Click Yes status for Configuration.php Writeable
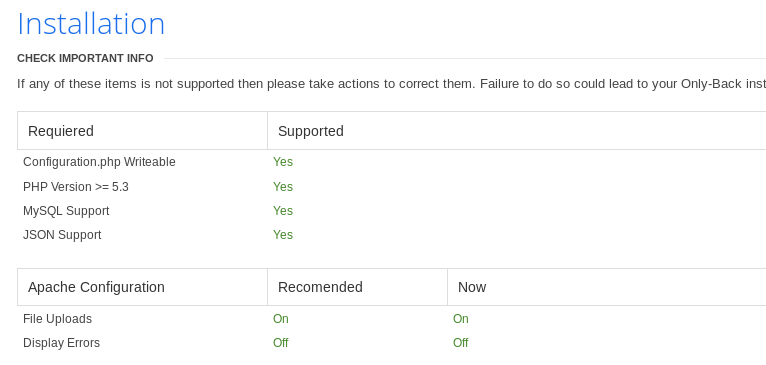 point(283,162)
